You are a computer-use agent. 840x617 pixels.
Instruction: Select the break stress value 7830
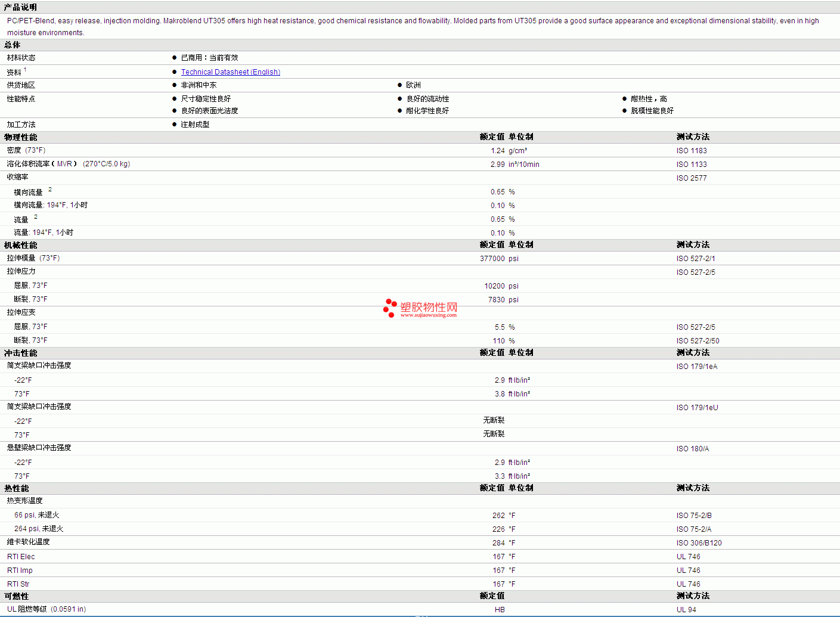pyautogui.click(x=497, y=300)
